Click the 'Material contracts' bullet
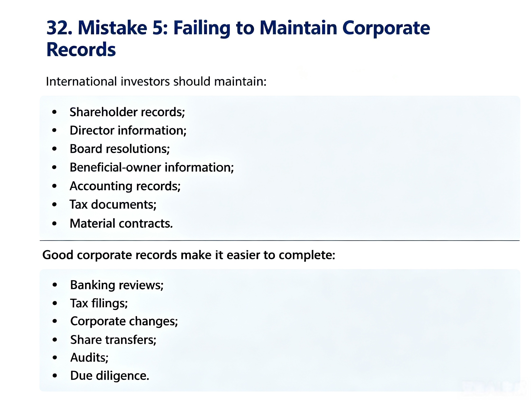 [x=121, y=224]
